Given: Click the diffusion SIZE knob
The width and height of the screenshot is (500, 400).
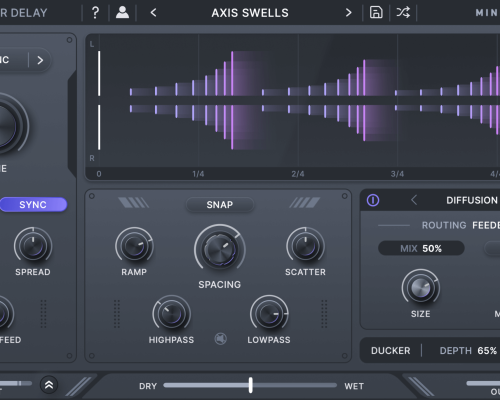Looking at the screenshot, I should click(x=421, y=288).
